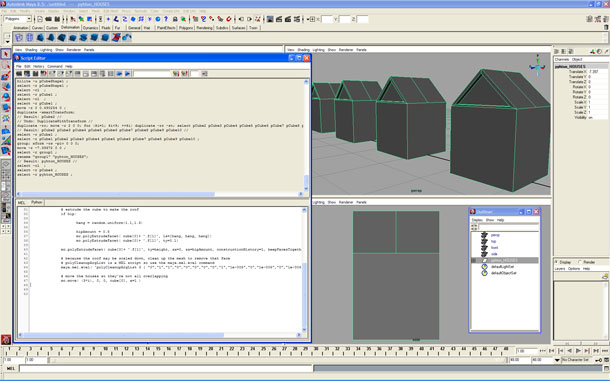Click the last blue shelf icon
610x381 pixels.
pyautogui.click(x=127, y=38)
